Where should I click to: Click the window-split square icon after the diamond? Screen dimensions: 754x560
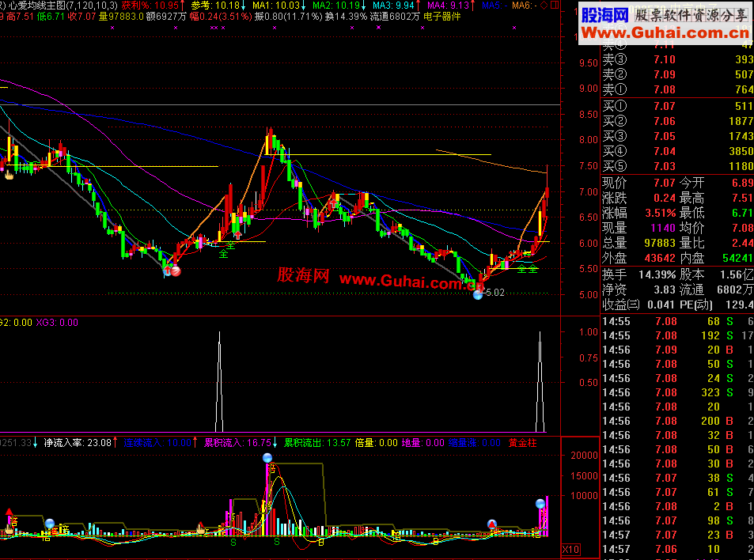click(x=555, y=6)
